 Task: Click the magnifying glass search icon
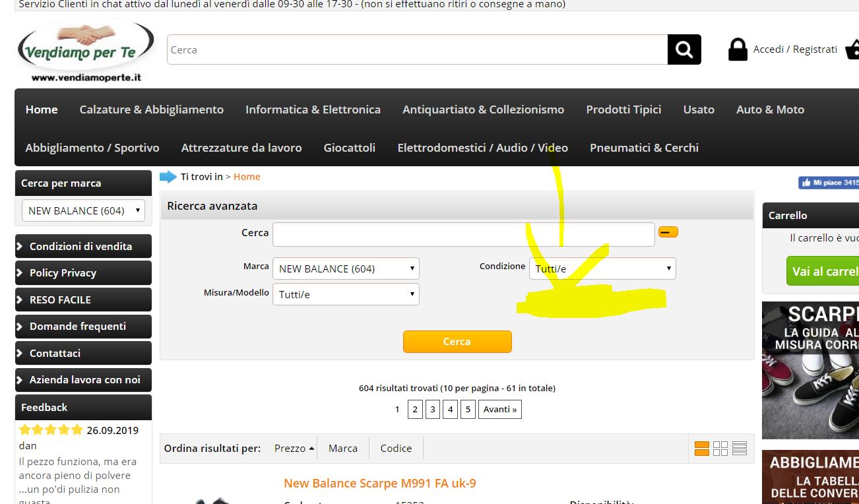click(x=684, y=49)
